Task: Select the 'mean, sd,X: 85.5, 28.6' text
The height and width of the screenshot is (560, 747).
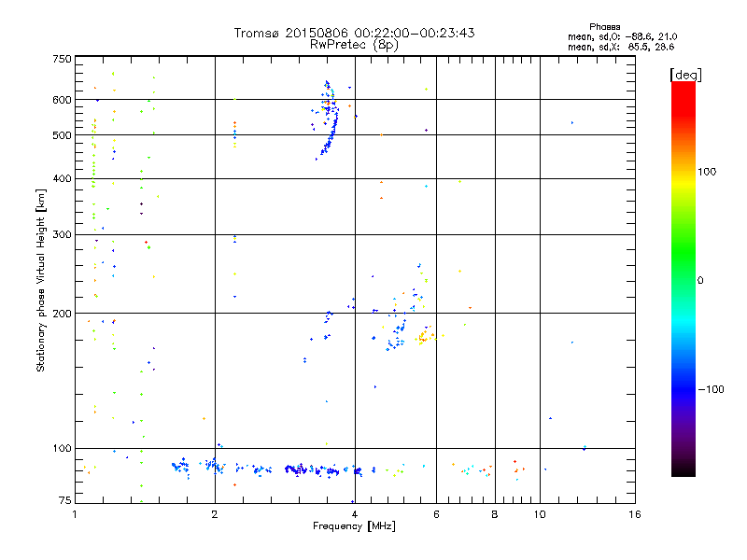Action: pyautogui.click(x=621, y=47)
